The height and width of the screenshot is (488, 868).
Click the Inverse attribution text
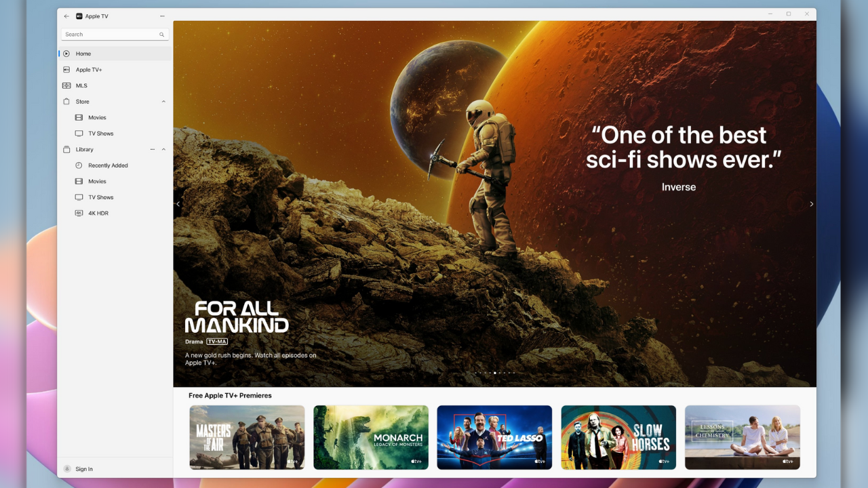[x=679, y=187]
